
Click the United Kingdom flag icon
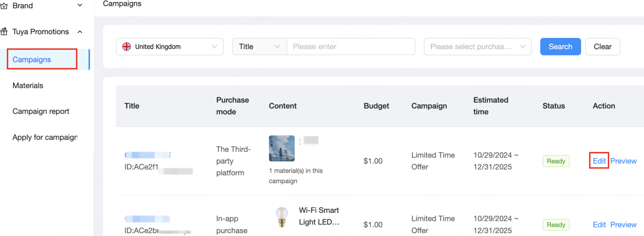[x=127, y=47]
